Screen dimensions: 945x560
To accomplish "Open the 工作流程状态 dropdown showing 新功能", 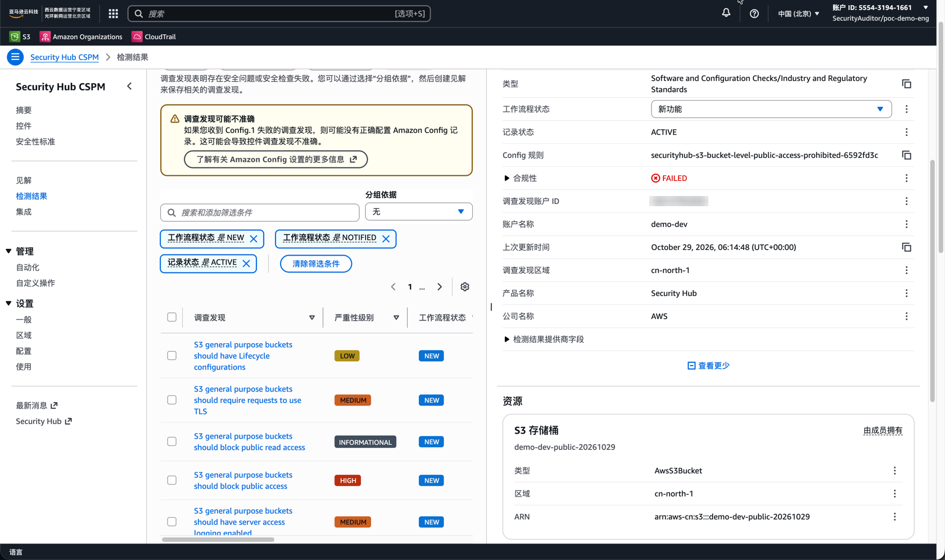I will click(x=771, y=109).
